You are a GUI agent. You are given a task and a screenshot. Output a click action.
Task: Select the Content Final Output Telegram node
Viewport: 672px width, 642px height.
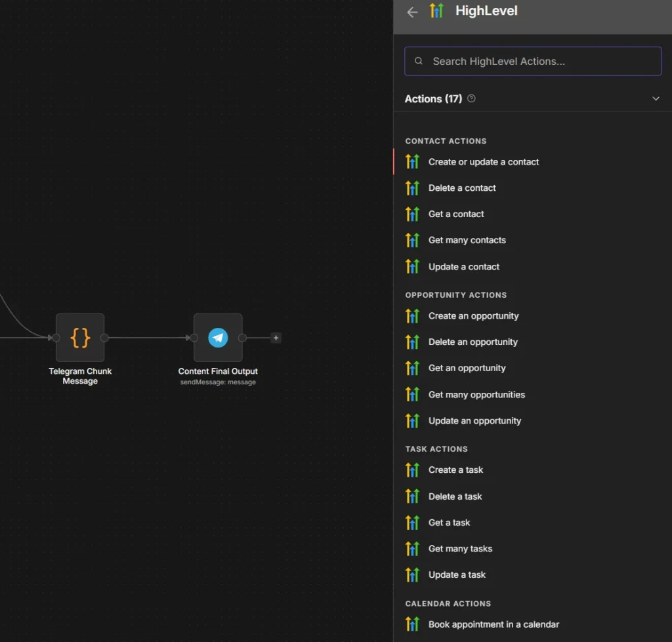pos(218,338)
